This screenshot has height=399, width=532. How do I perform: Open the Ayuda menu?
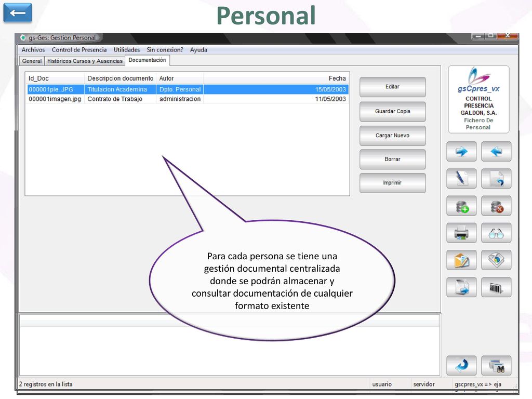[x=198, y=49]
